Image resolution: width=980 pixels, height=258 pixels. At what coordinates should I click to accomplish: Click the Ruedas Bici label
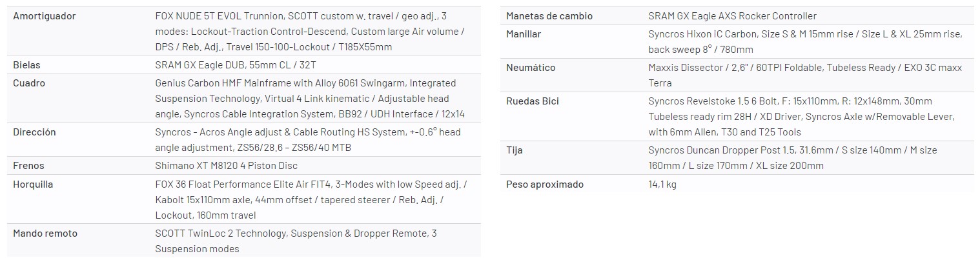pyautogui.click(x=533, y=101)
